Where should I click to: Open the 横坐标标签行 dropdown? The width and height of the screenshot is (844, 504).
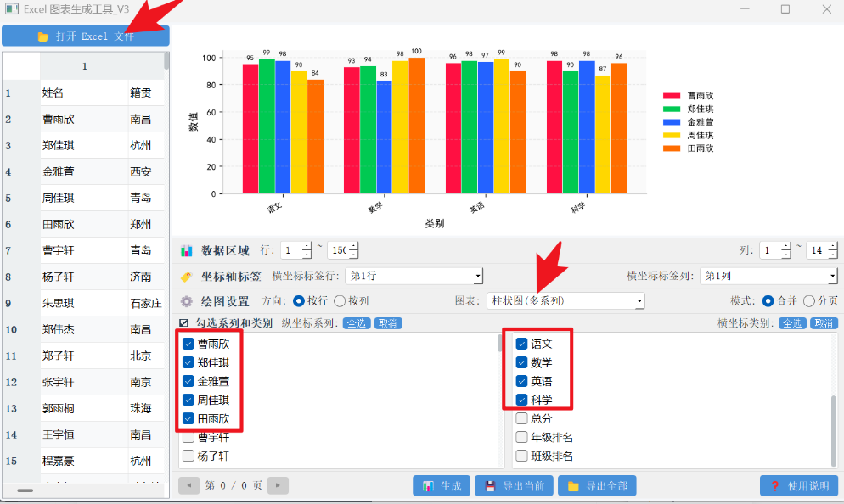point(414,276)
